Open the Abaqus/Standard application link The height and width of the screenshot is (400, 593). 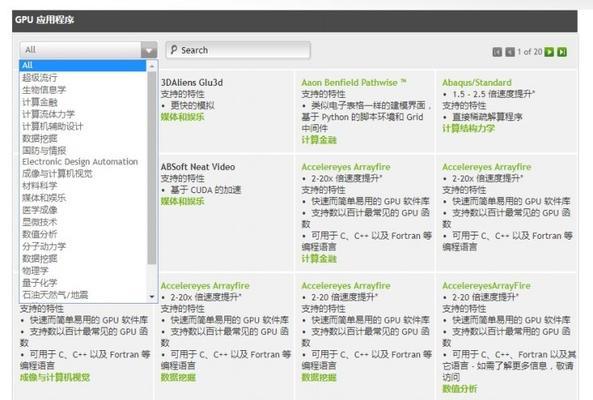(x=477, y=82)
